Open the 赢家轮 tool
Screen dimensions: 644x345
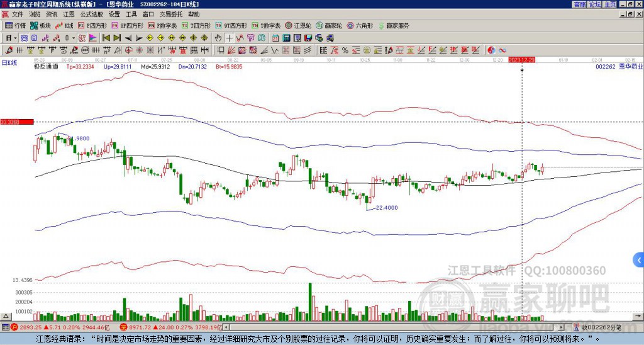pyautogui.click(x=329, y=25)
